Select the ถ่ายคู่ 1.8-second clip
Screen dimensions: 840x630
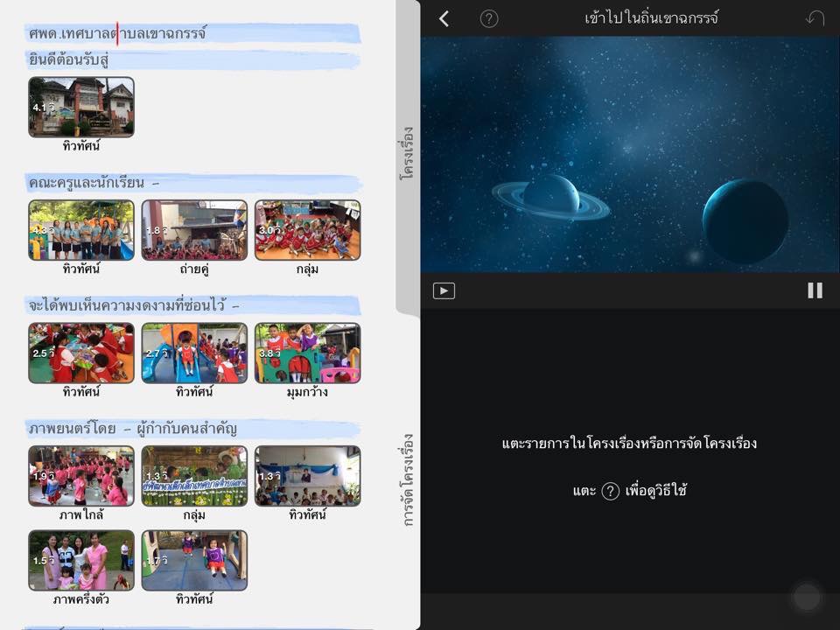[x=194, y=230]
